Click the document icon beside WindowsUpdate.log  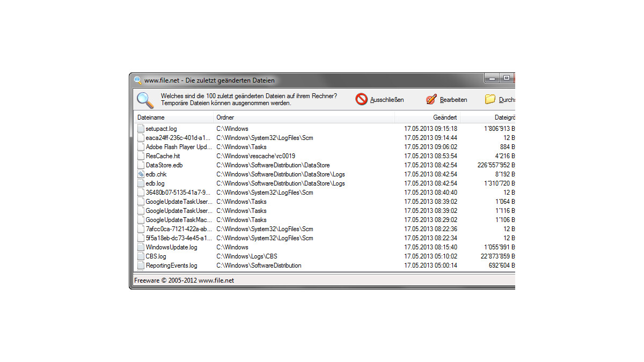141,247
